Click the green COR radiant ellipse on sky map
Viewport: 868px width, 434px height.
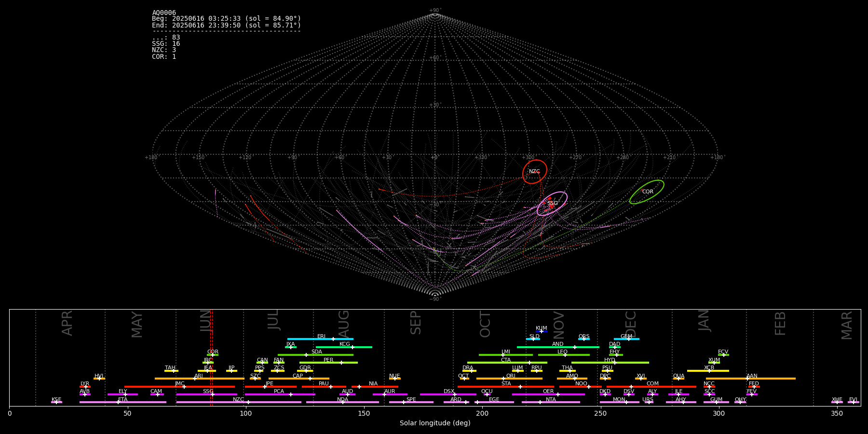pyautogui.click(x=647, y=192)
